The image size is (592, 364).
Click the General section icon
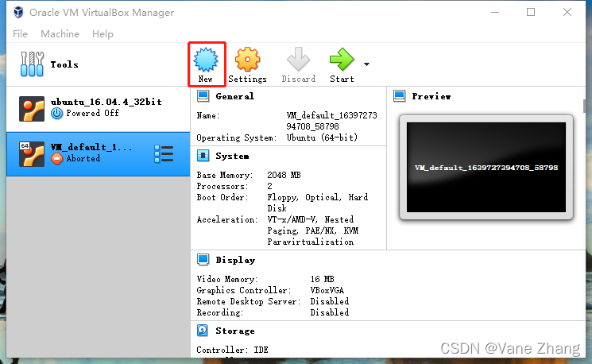[x=203, y=96]
